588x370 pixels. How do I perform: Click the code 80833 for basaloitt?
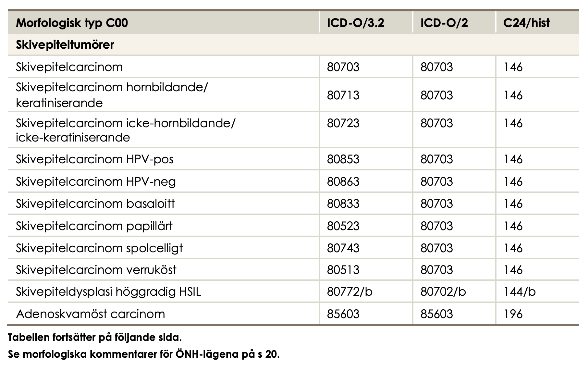click(343, 204)
